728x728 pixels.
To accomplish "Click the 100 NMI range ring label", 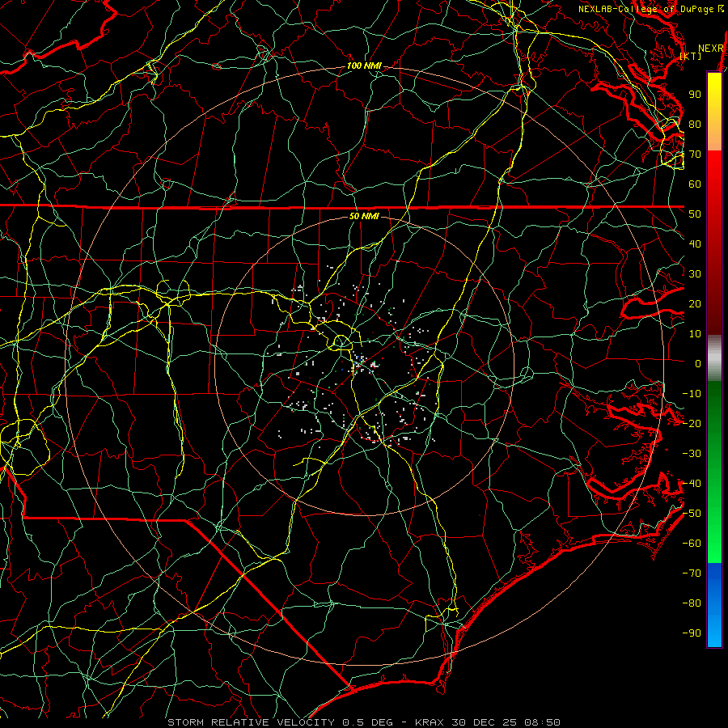I will 364,66.
